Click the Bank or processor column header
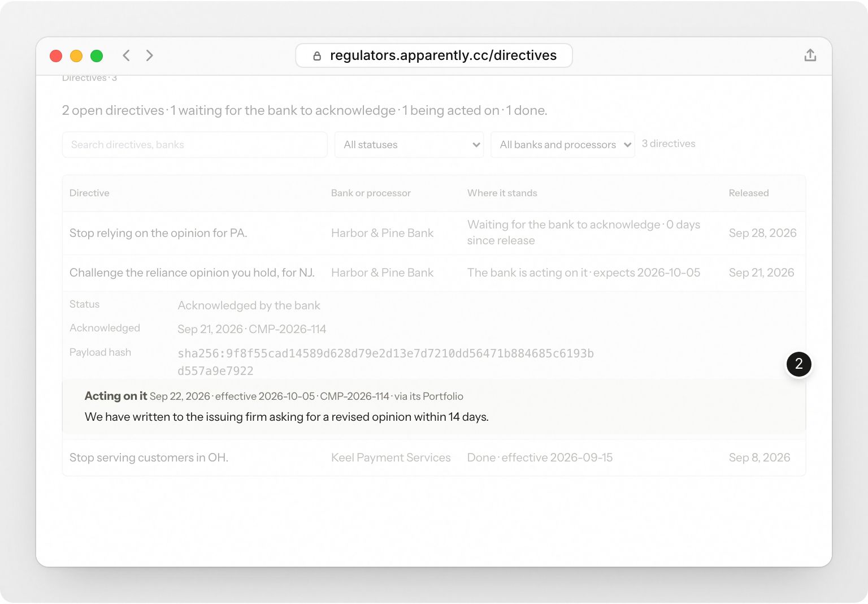 pos(371,193)
